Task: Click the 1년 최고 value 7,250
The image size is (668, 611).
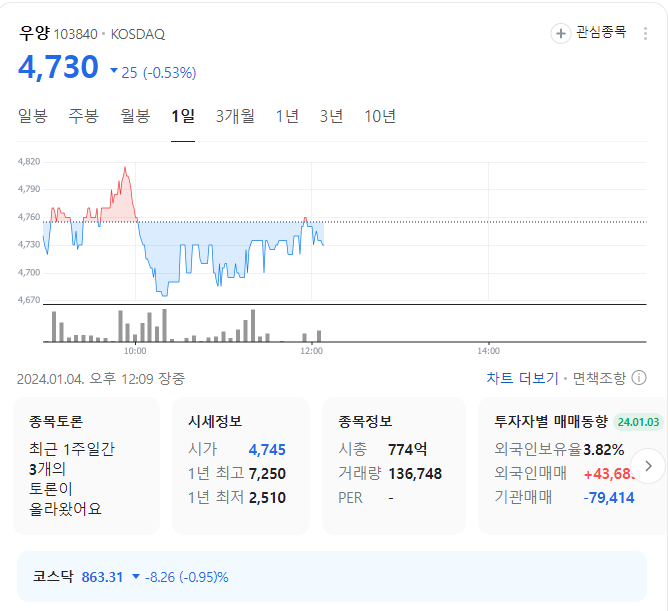Action: tap(267, 473)
